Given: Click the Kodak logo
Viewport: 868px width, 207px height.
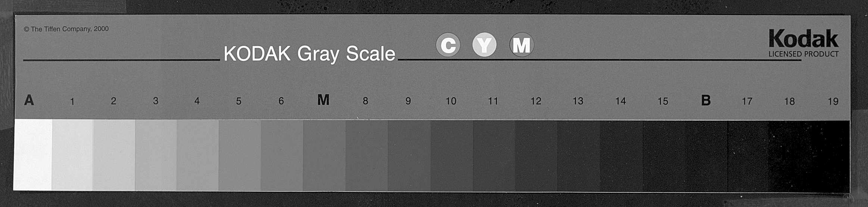Looking at the screenshot, I should coord(803,38).
